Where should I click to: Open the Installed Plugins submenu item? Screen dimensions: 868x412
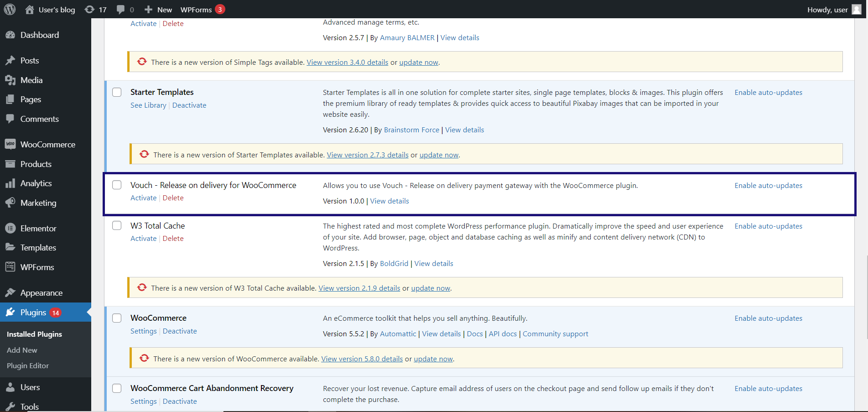34,334
